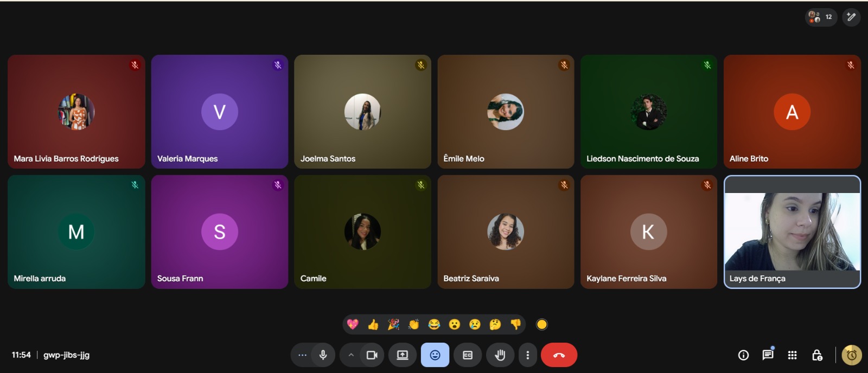Send the laughing face reaction

click(434, 324)
